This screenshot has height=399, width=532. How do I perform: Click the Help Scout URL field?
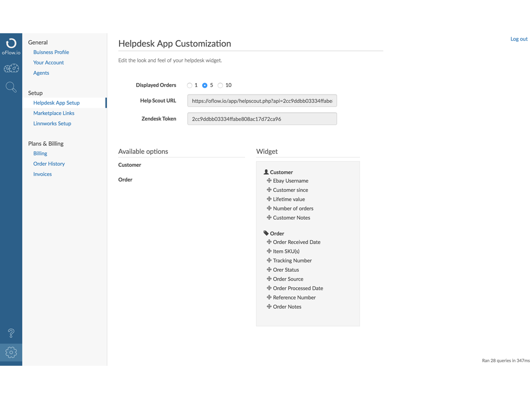tap(262, 101)
